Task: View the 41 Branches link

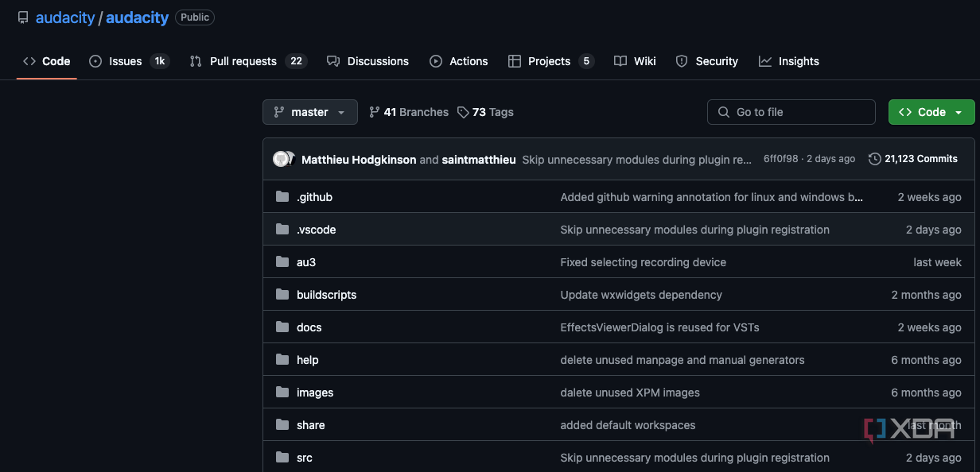Action: tap(409, 112)
